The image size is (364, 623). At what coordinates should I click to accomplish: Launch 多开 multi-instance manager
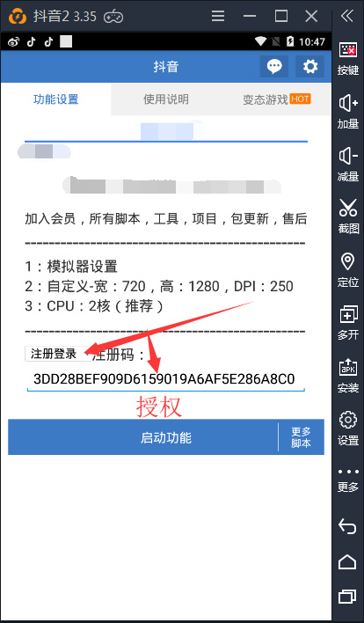click(347, 323)
